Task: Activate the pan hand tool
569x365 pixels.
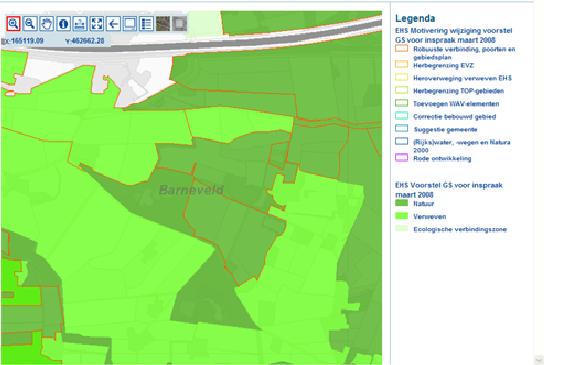Action: pos(47,24)
